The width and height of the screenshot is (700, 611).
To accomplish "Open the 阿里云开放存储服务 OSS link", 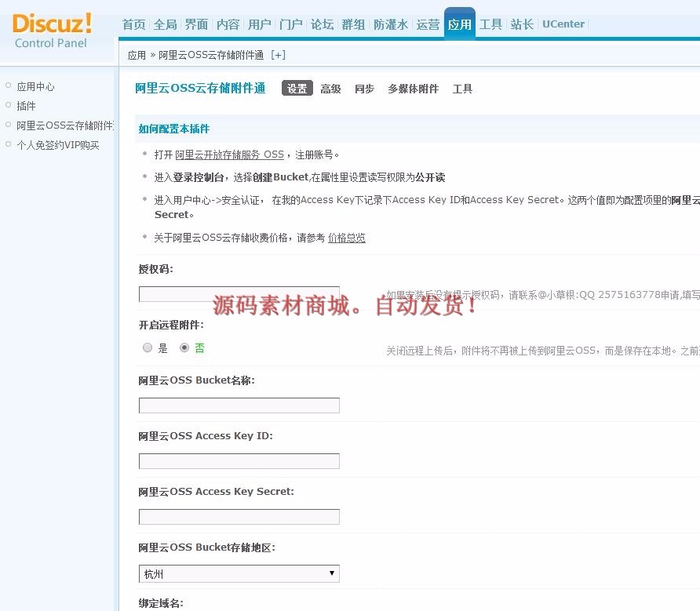I will [x=229, y=155].
